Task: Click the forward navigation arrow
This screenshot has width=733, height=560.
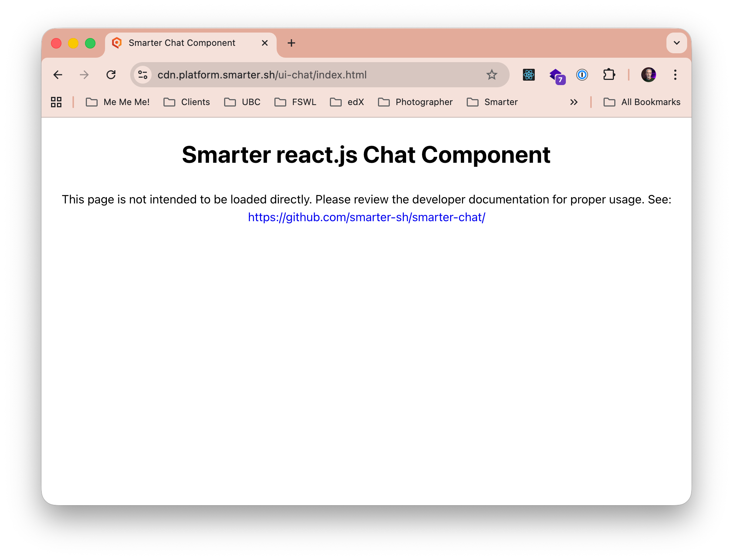Action: 84,75
